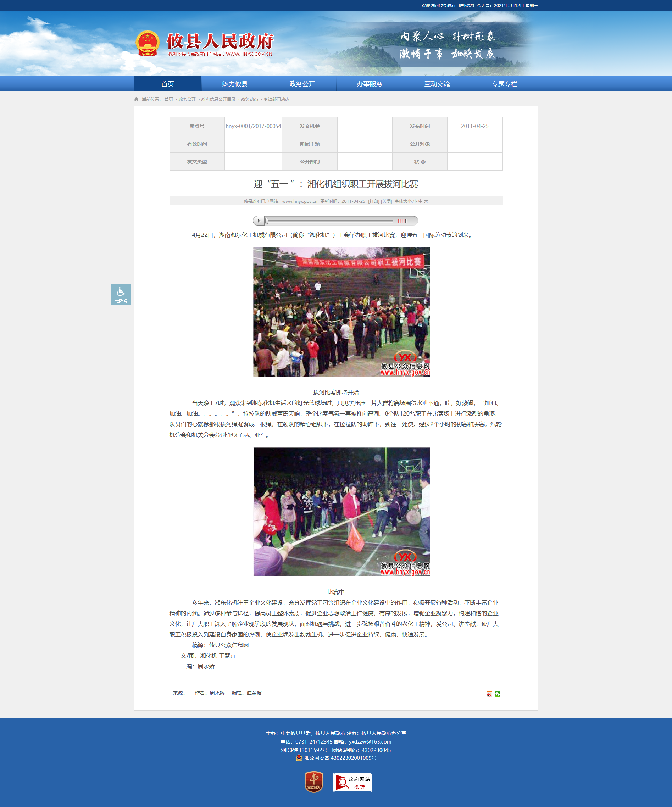Open 乡镇部门动态 breadcrumb link
Image resolution: width=672 pixels, height=807 pixels.
coord(276,99)
